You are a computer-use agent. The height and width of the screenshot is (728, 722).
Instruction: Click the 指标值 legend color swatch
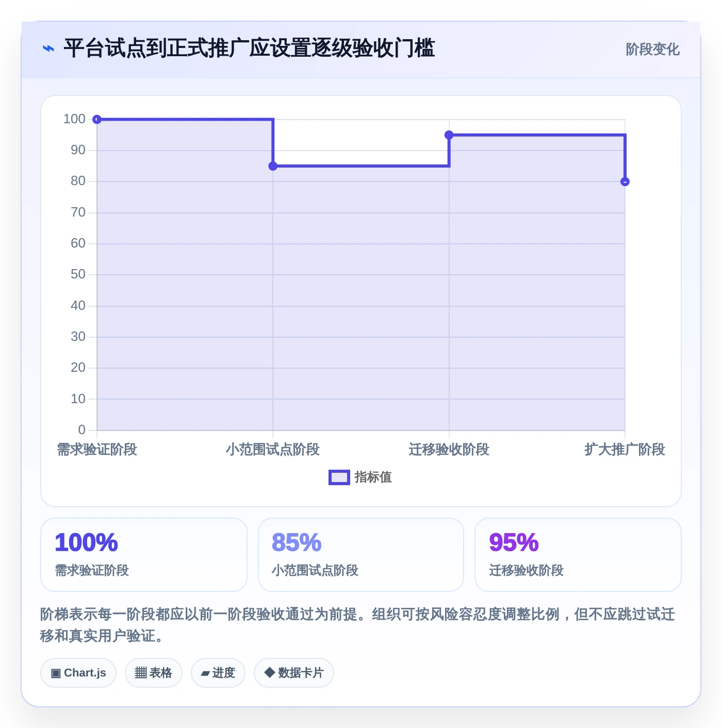[x=339, y=477]
